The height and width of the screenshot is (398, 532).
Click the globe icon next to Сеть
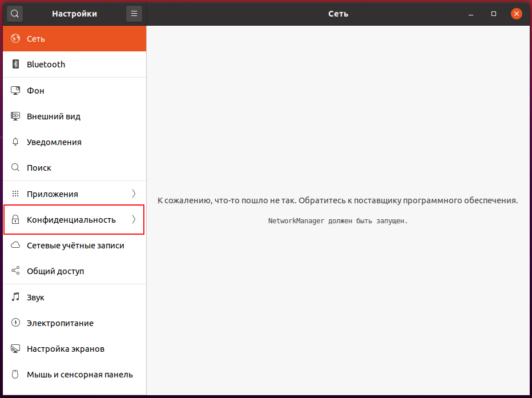(15, 38)
